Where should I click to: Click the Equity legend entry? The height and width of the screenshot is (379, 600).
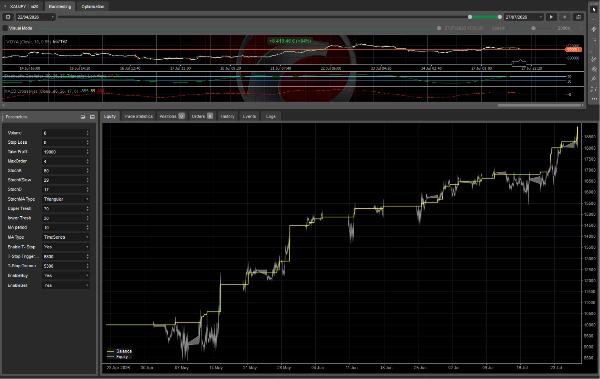click(118, 357)
